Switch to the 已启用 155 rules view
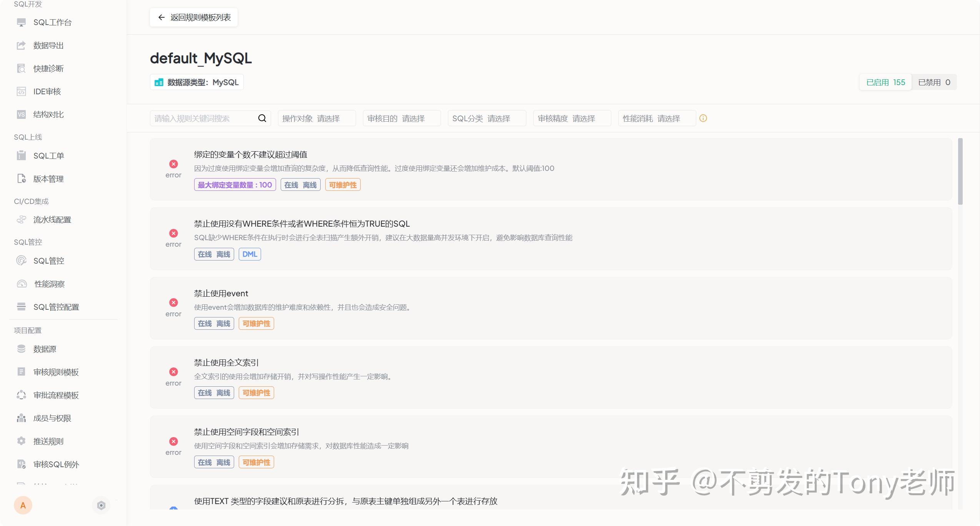The width and height of the screenshot is (980, 526). pyautogui.click(x=885, y=82)
